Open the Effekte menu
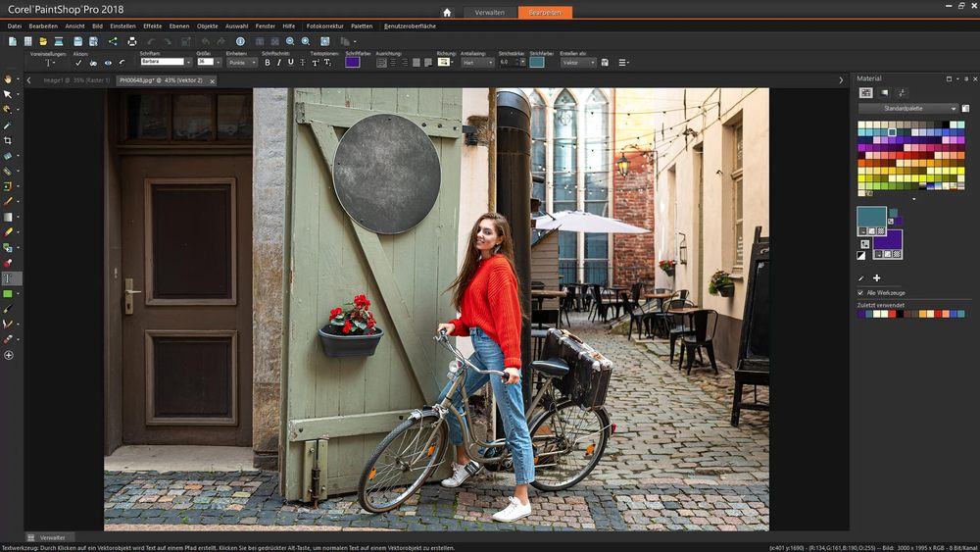 (153, 25)
